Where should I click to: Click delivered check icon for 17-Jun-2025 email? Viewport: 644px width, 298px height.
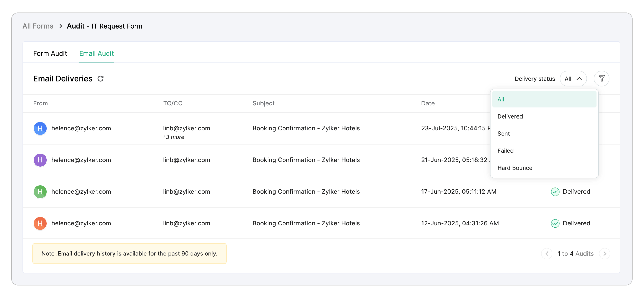coord(555,192)
